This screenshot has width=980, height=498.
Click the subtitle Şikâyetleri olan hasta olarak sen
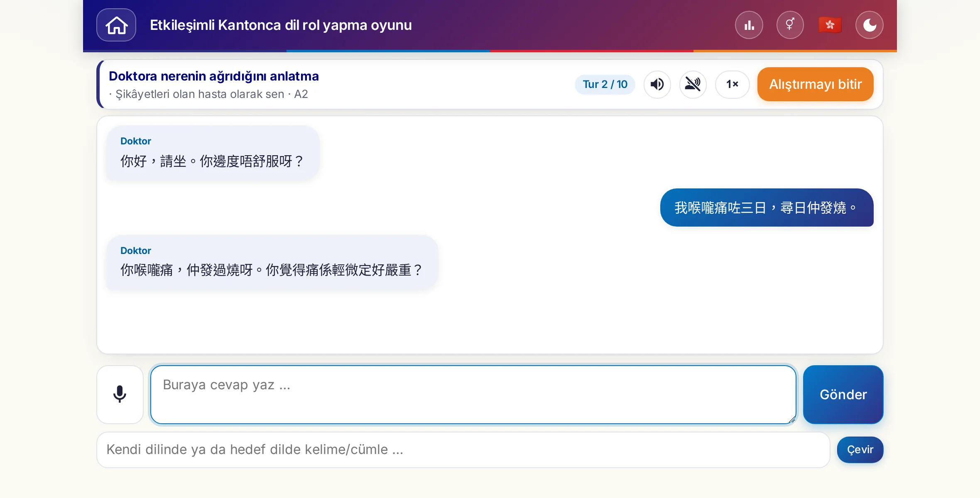pos(200,94)
